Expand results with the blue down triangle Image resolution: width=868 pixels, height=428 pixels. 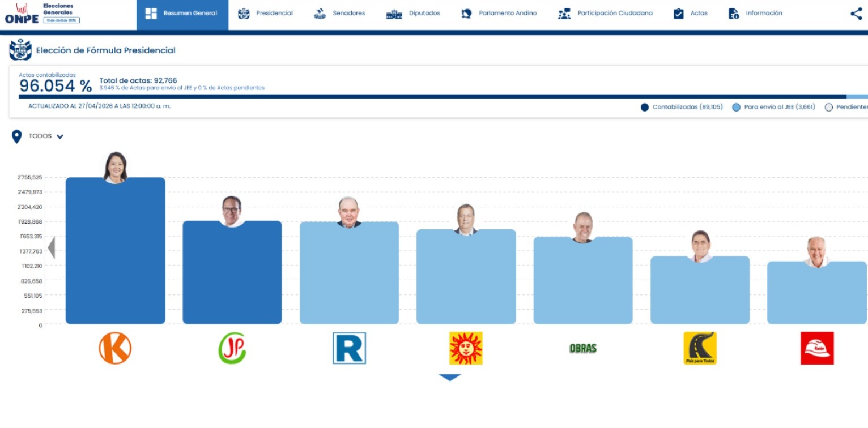[450, 377]
